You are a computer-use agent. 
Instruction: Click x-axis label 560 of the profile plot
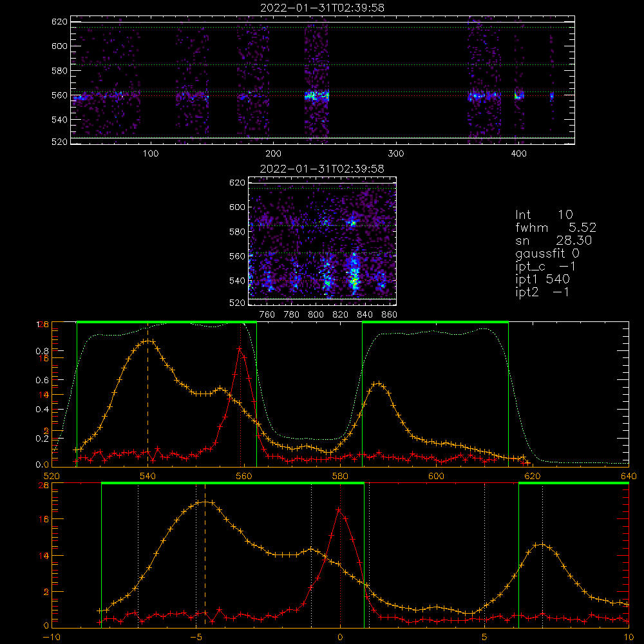(244, 476)
